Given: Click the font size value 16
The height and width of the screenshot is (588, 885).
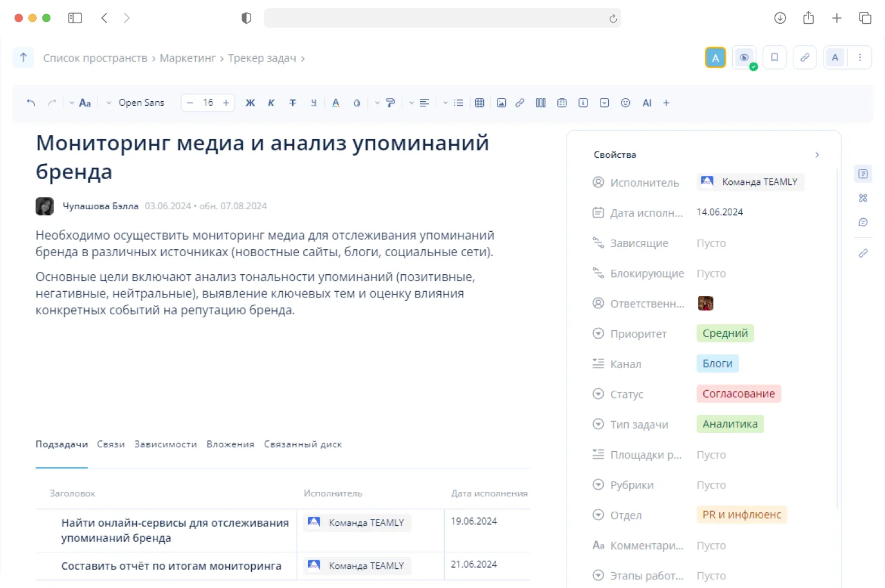Looking at the screenshot, I should 208,103.
